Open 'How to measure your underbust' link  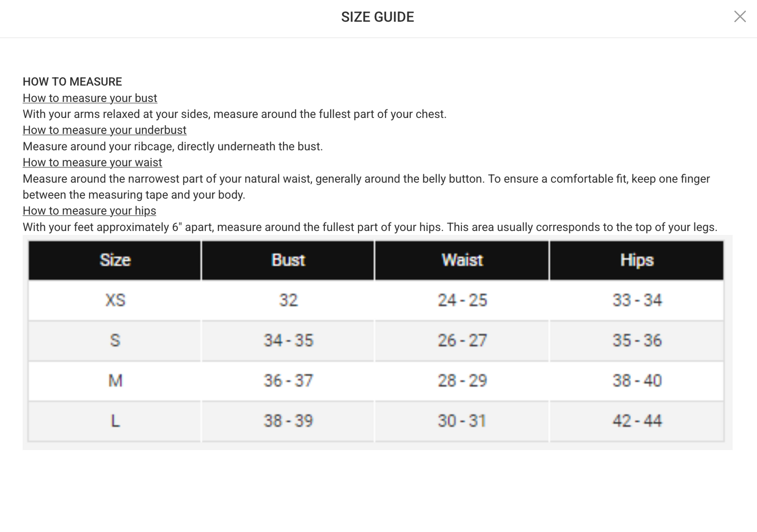click(x=104, y=130)
